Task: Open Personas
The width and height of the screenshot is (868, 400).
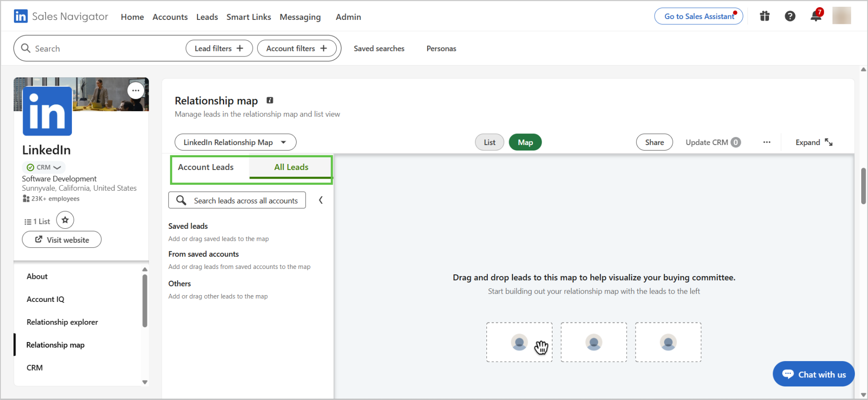Action: tap(441, 48)
